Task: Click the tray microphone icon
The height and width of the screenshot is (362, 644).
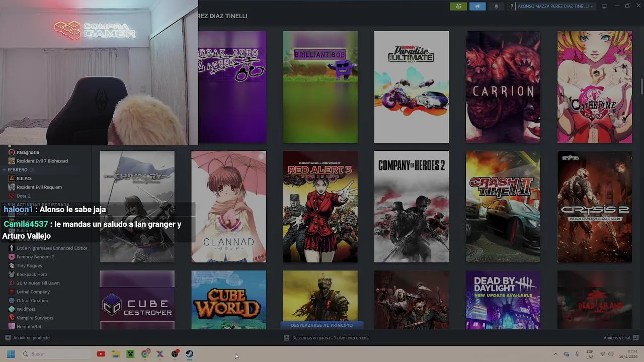Action: tap(577, 354)
